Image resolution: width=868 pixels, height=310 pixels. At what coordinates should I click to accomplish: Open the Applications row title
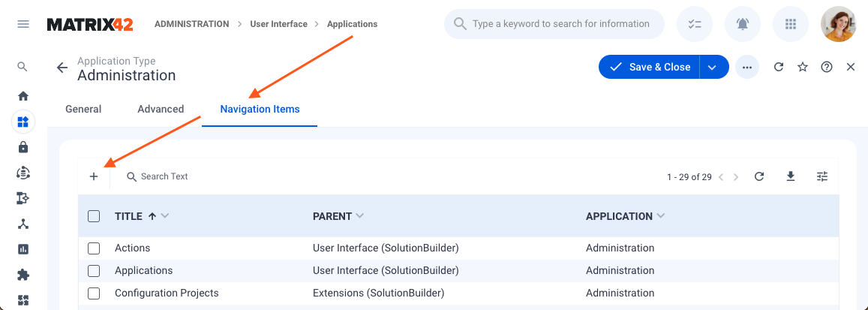tap(143, 271)
